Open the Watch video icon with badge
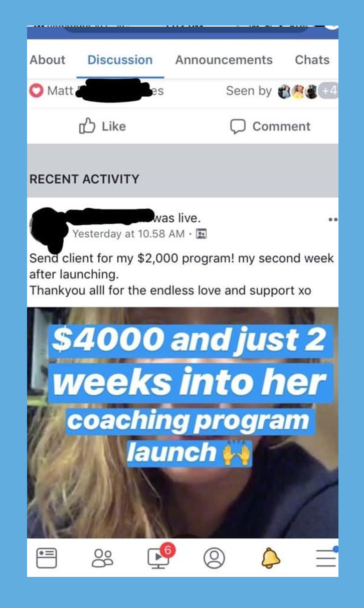Screen dimensions: 364x608 tap(159, 556)
